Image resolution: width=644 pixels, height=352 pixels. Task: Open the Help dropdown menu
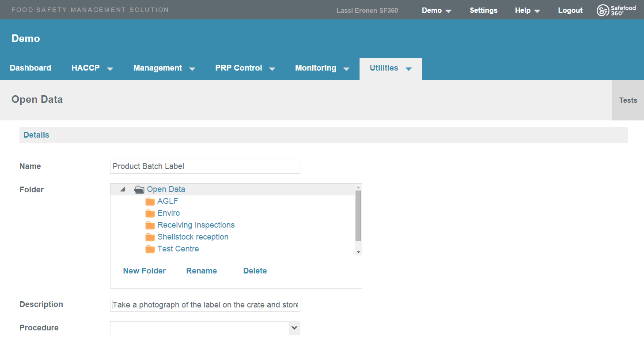(x=527, y=11)
